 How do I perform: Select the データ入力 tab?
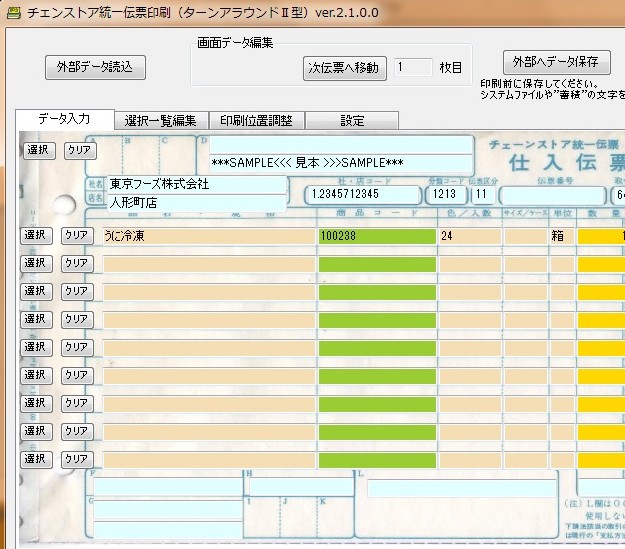click(64, 120)
